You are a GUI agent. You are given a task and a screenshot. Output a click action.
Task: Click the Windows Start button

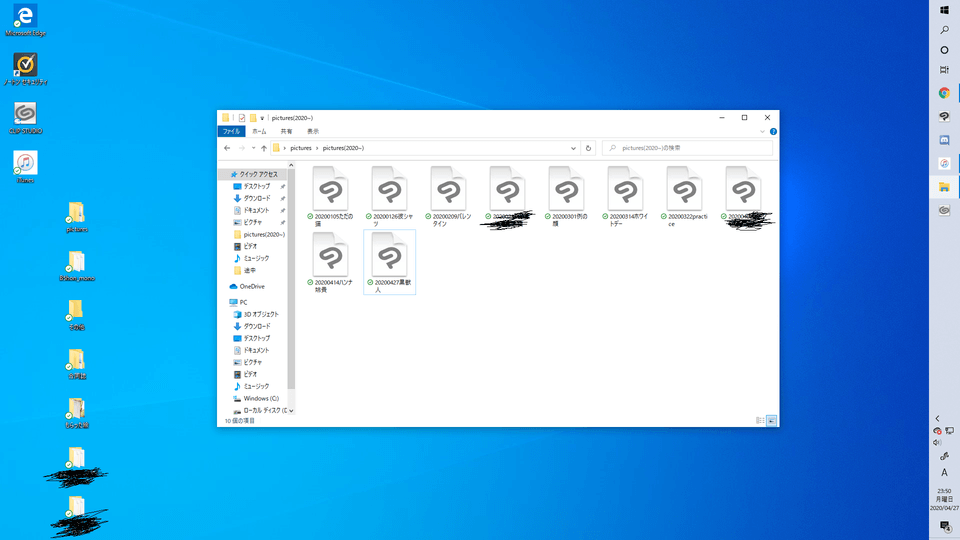(x=944, y=10)
